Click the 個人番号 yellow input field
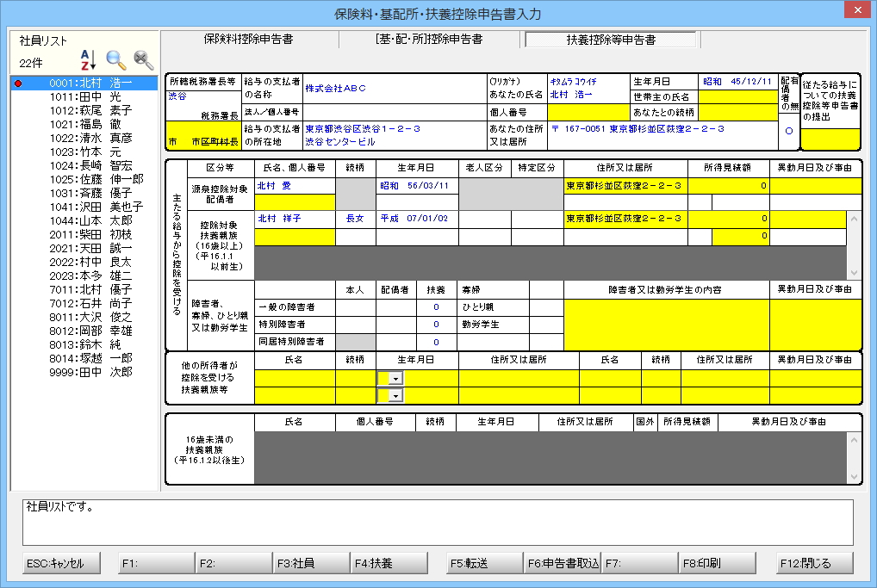 pos(588,112)
